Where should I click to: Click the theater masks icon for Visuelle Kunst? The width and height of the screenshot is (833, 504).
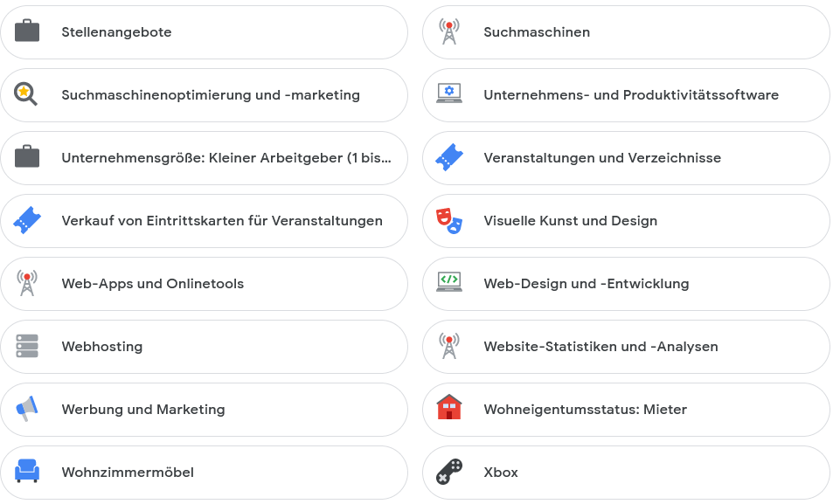point(449,220)
